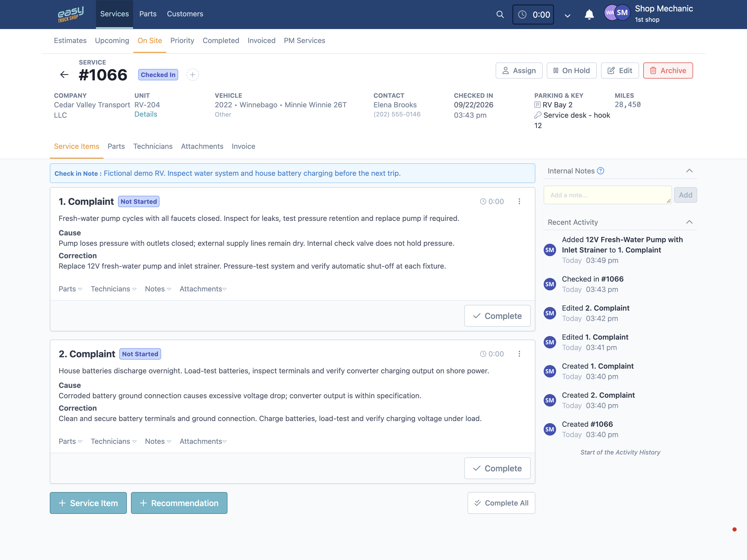Mark 1. Complaint as Complete
Image resolution: width=747 pixels, height=560 pixels.
[x=497, y=316]
